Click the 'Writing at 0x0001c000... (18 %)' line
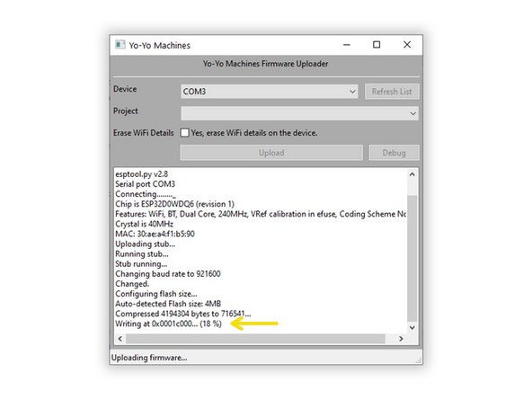Image resolution: width=532 pixels, height=399 pixels. point(168,324)
